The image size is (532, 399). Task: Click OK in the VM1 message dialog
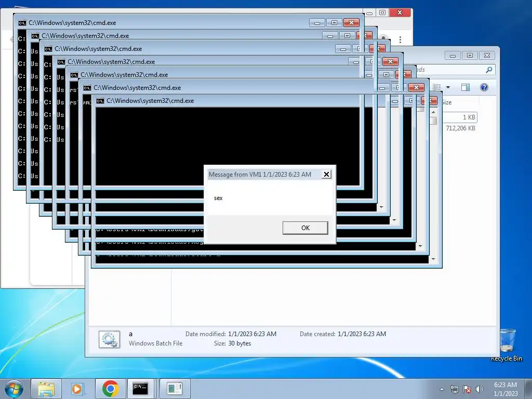[x=305, y=228]
